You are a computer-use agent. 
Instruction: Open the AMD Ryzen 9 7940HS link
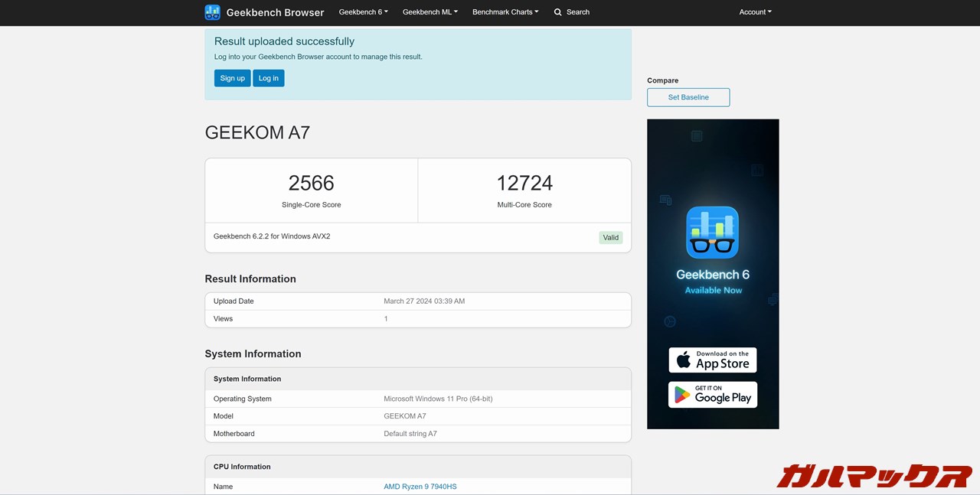(x=420, y=486)
